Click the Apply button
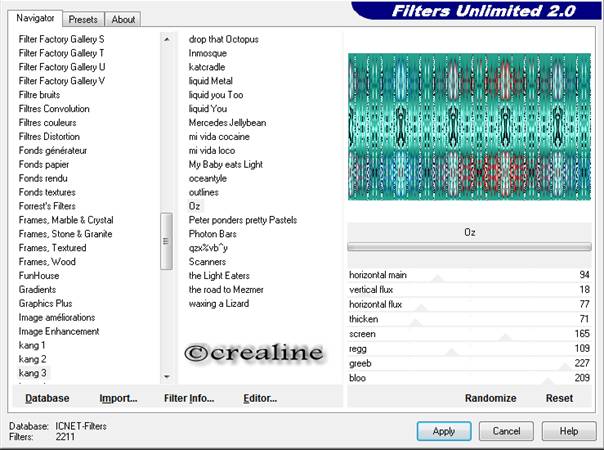Screen dimensions: 604x450 (x=444, y=431)
